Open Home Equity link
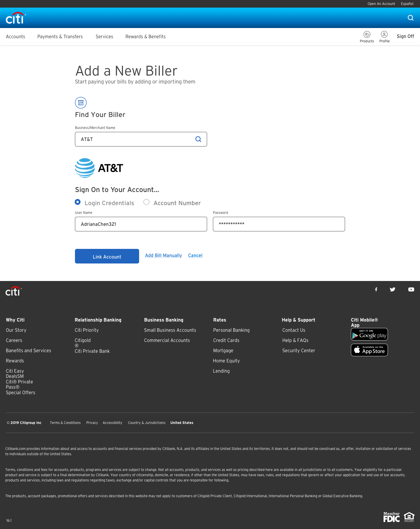 (226, 361)
